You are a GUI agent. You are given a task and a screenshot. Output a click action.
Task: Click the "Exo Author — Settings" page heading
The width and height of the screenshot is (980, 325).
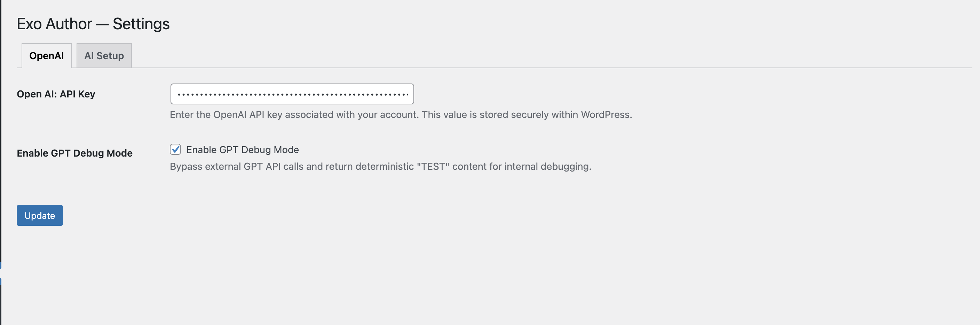[93, 24]
